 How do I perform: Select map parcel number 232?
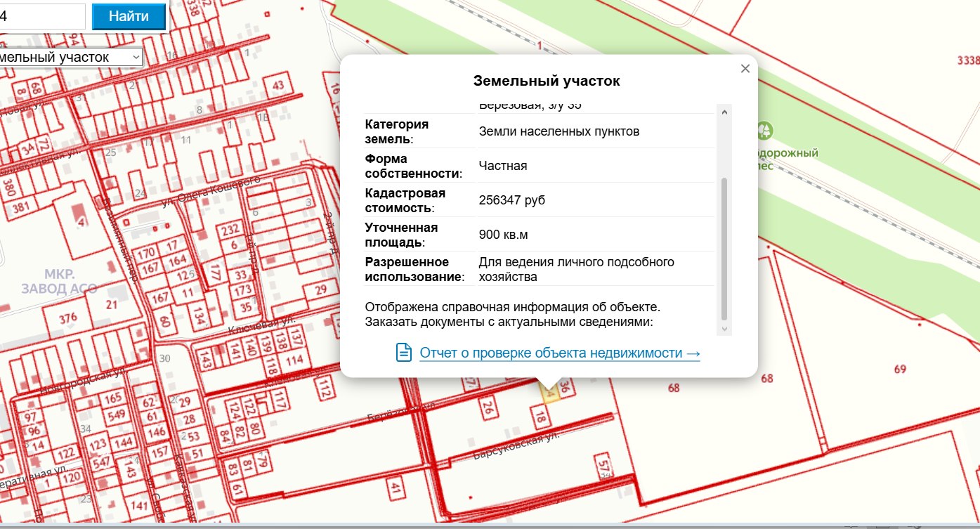pos(230,230)
